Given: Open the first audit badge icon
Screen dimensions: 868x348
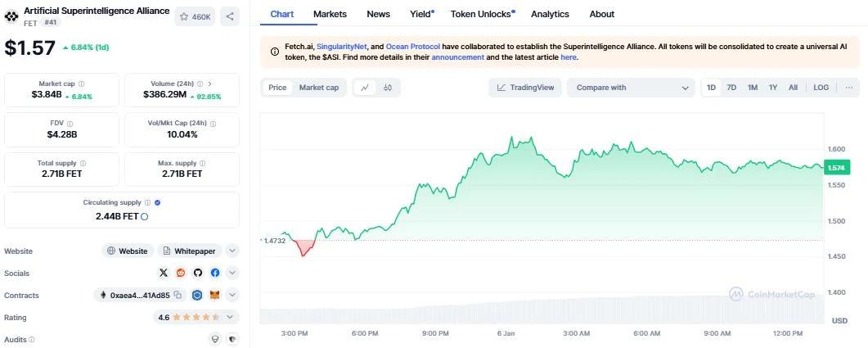Looking at the screenshot, I should 215,339.
